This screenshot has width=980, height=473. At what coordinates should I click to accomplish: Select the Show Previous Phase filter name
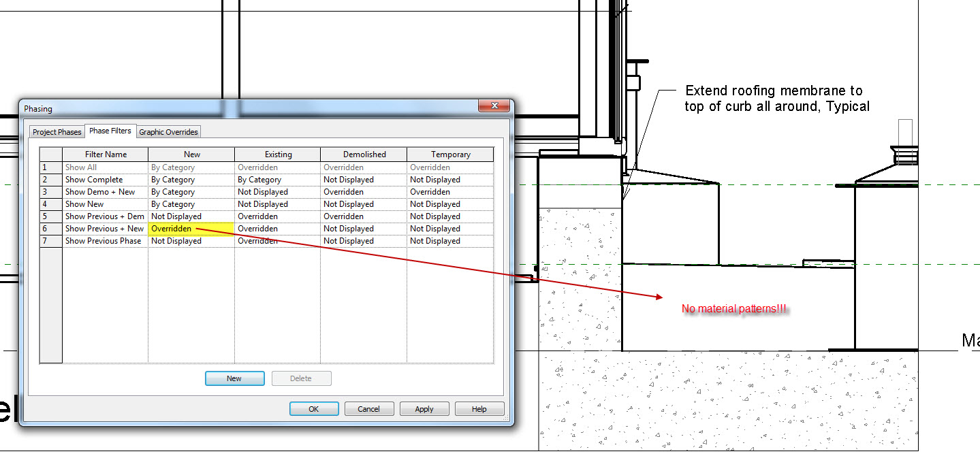click(x=106, y=241)
